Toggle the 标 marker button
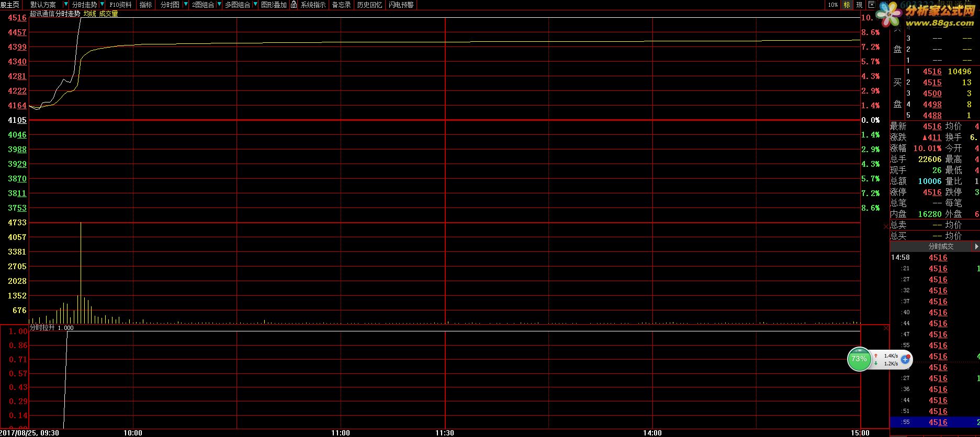Screen dimensions: 980x437 coord(847,5)
